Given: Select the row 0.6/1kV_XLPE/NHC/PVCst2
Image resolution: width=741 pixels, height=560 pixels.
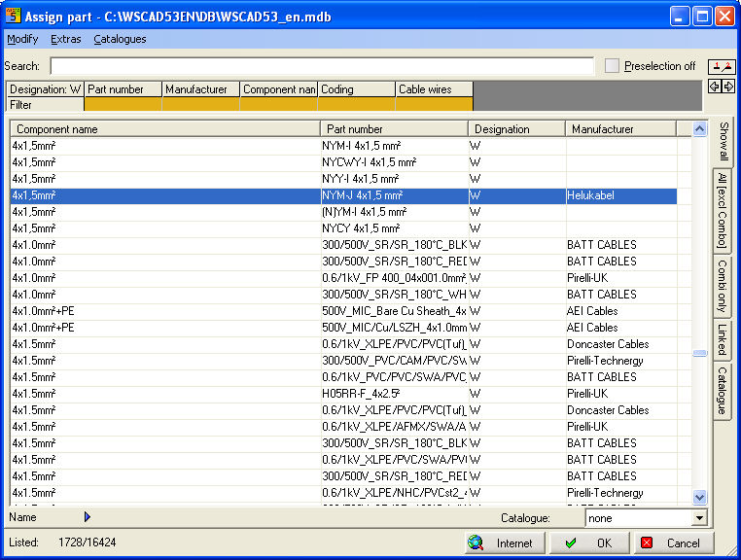Looking at the screenshot, I should (343, 493).
